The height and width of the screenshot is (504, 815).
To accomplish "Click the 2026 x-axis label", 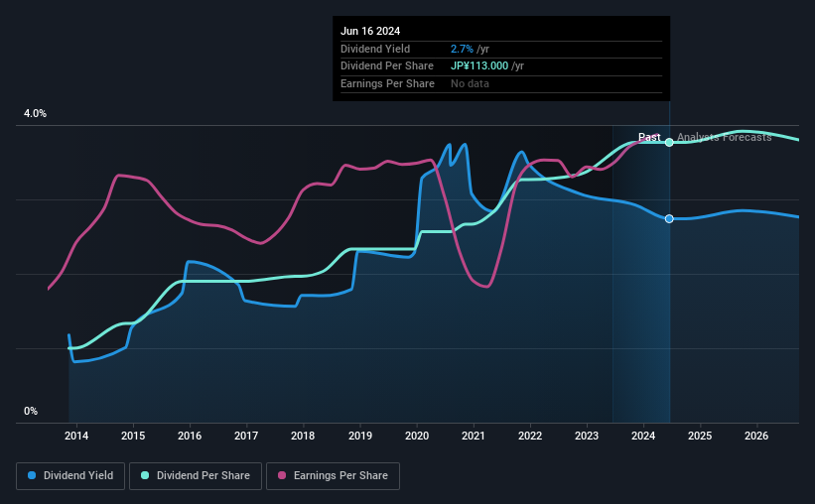I will tap(756, 436).
